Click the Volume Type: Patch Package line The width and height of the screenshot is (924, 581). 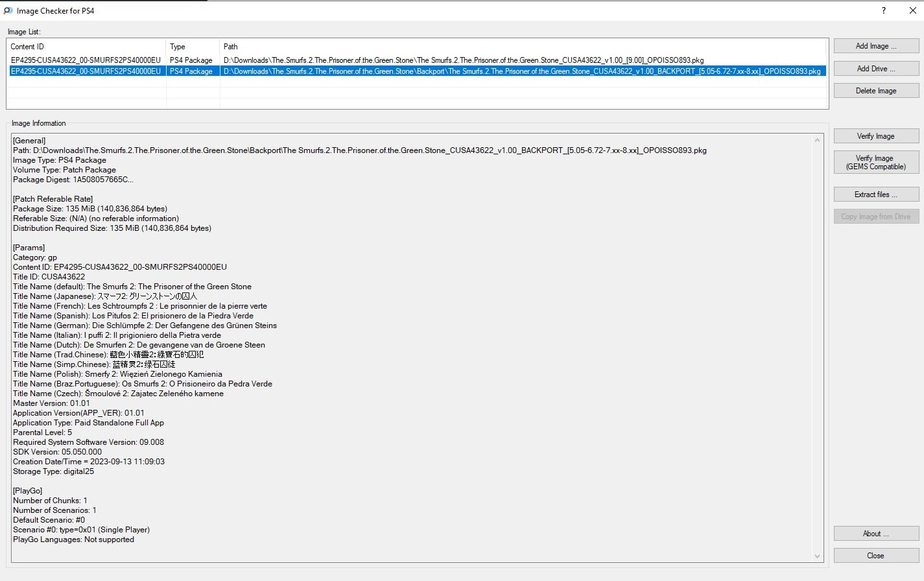pos(64,170)
